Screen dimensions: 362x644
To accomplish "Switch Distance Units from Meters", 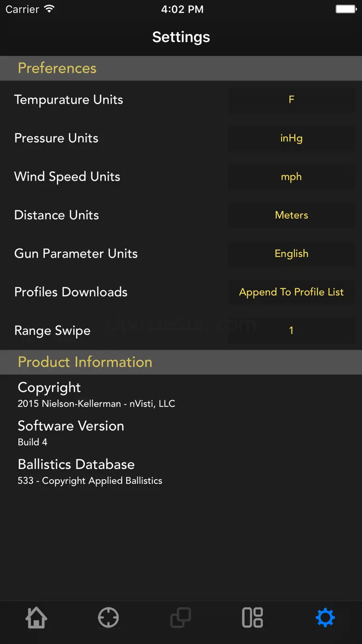I will click(x=291, y=215).
